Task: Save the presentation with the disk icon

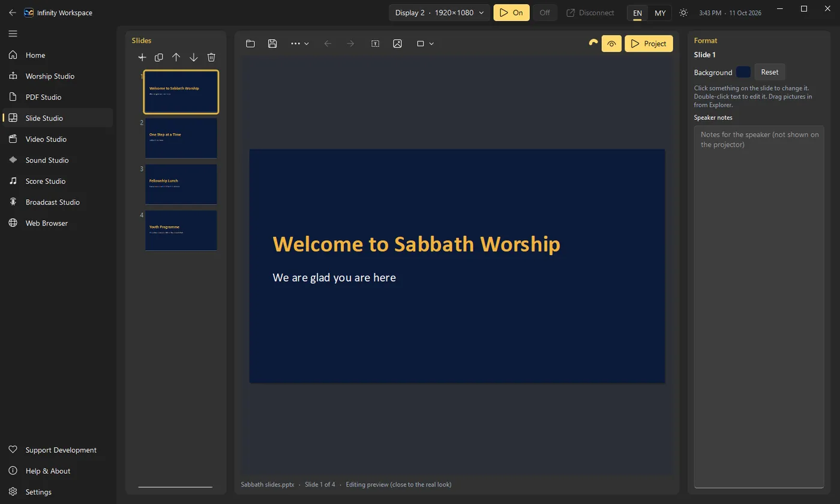Action: tap(272, 44)
